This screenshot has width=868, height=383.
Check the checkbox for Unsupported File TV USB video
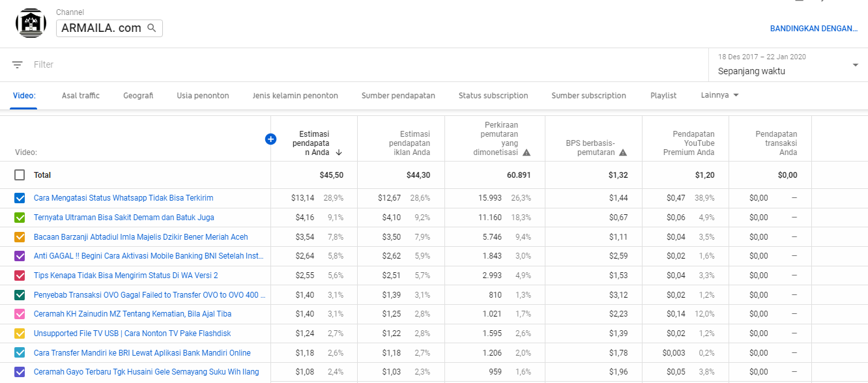pyautogui.click(x=19, y=333)
